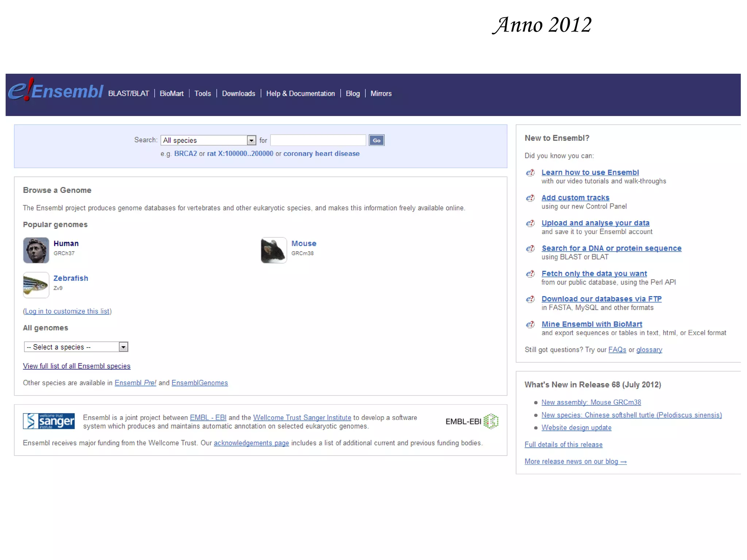Click icon beside Search for a DNA sequence

530,249
